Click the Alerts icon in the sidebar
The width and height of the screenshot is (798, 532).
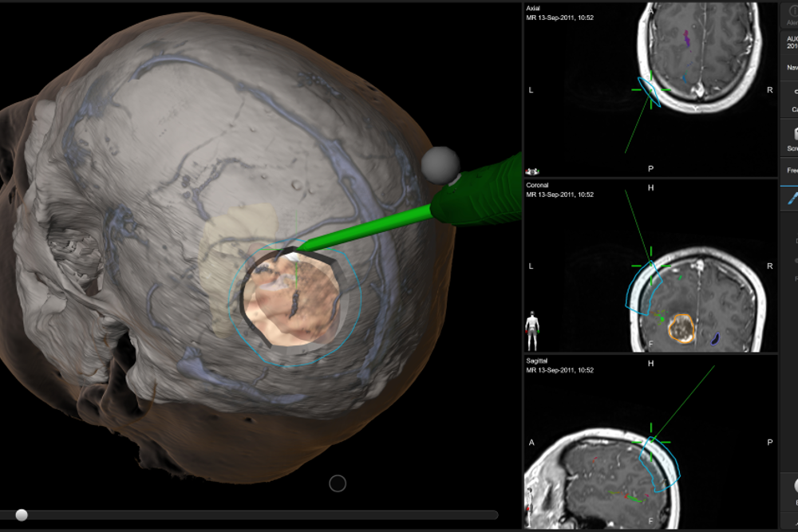click(x=793, y=11)
